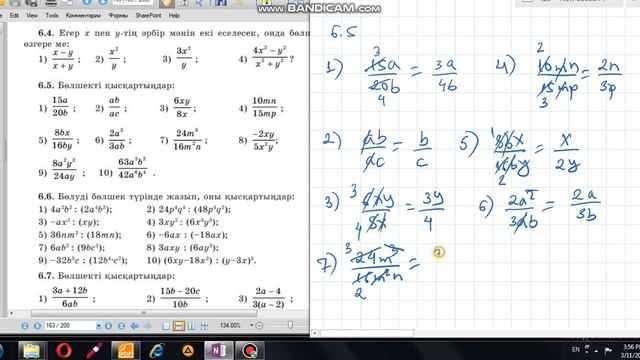The image size is (640, 360).
Task: Open the Help menu
Action: (174, 16)
